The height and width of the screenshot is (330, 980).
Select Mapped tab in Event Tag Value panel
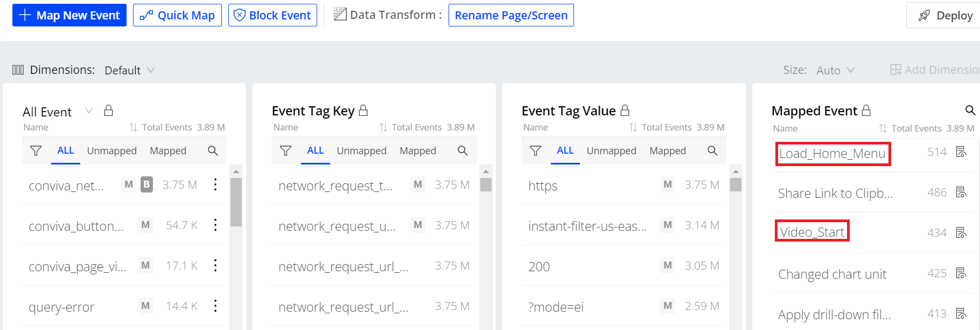(667, 151)
